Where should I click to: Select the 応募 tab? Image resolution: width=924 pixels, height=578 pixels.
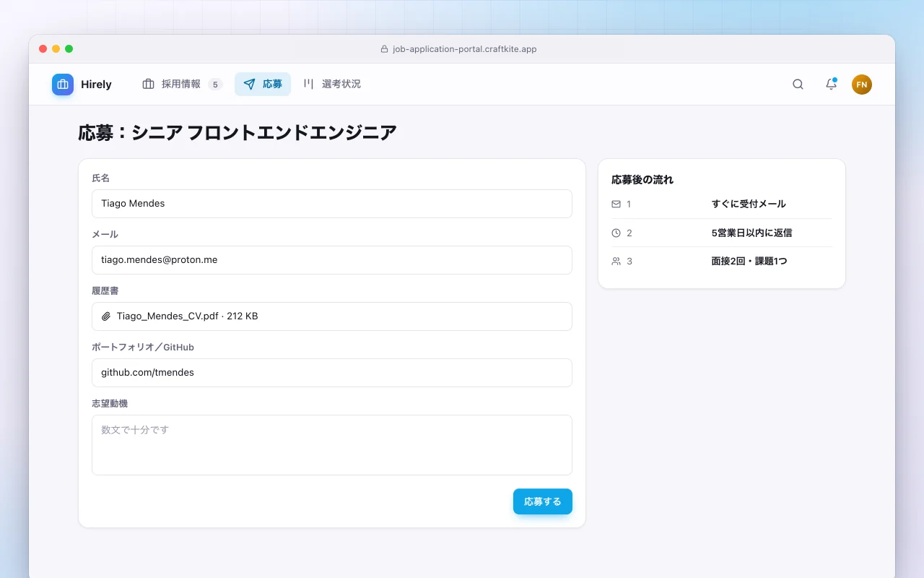click(263, 85)
